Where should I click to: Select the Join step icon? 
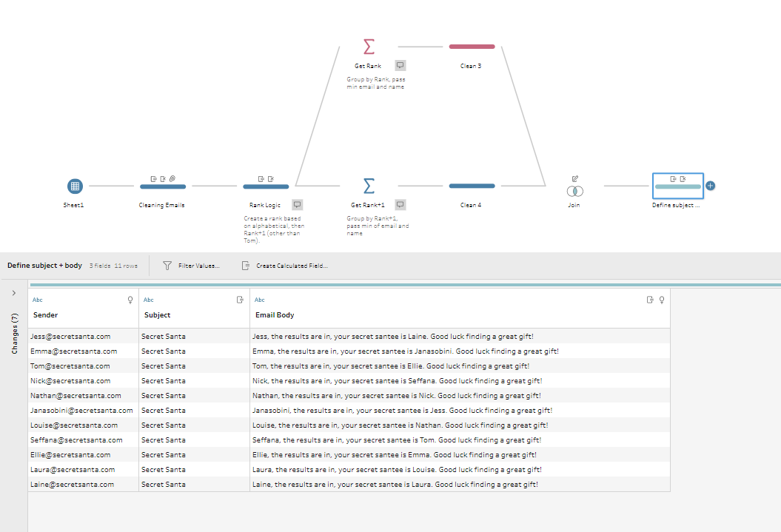(574, 191)
